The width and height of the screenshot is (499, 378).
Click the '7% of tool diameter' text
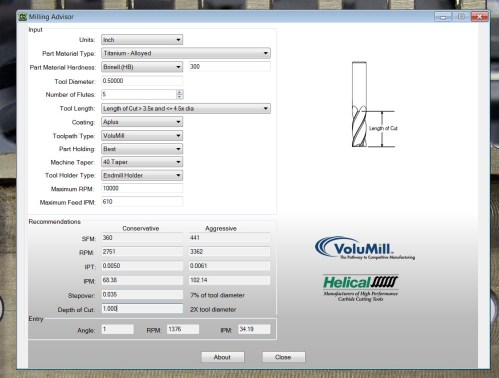[x=217, y=295]
